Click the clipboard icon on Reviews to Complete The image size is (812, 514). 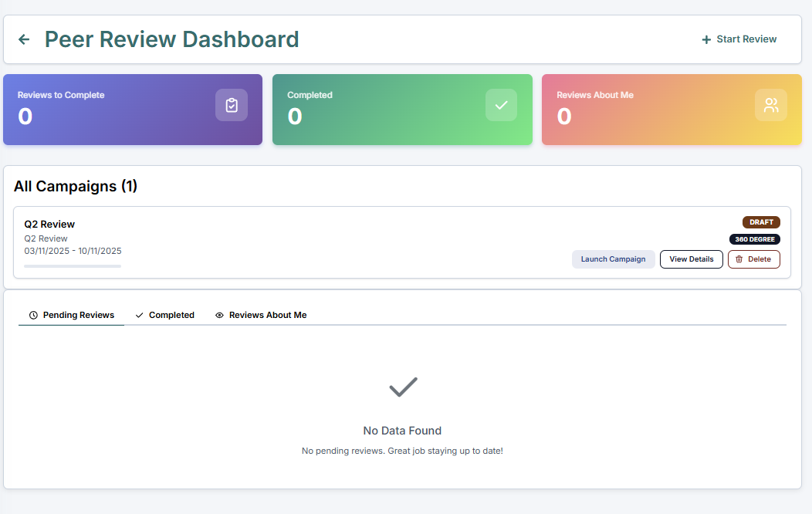[232, 105]
